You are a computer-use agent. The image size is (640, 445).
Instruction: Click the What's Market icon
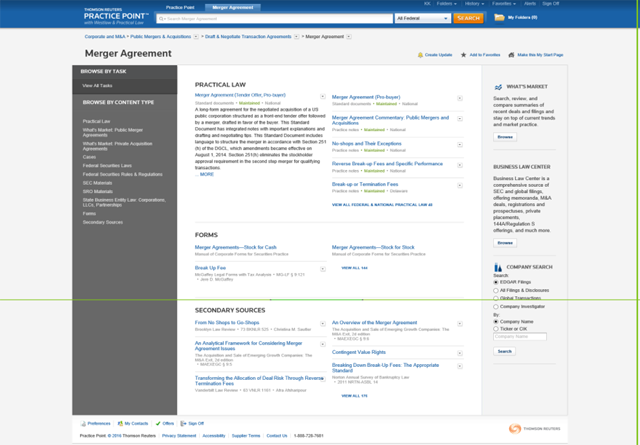[x=499, y=87]
